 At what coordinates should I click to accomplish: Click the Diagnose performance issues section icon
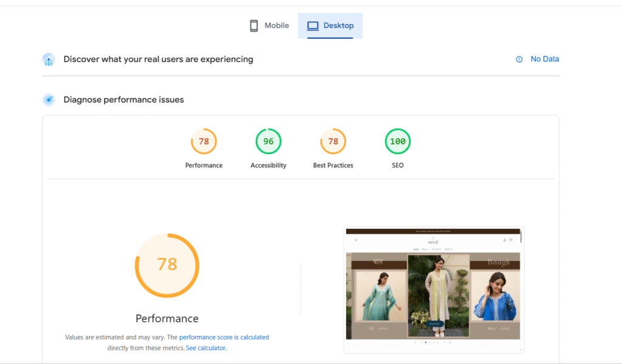tap(49, 99)
